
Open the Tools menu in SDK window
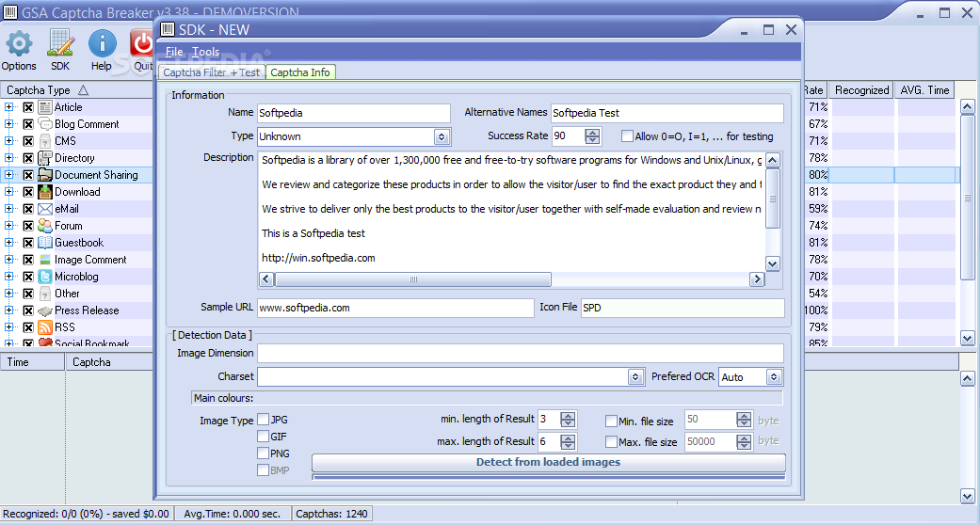tap(205, 52)
